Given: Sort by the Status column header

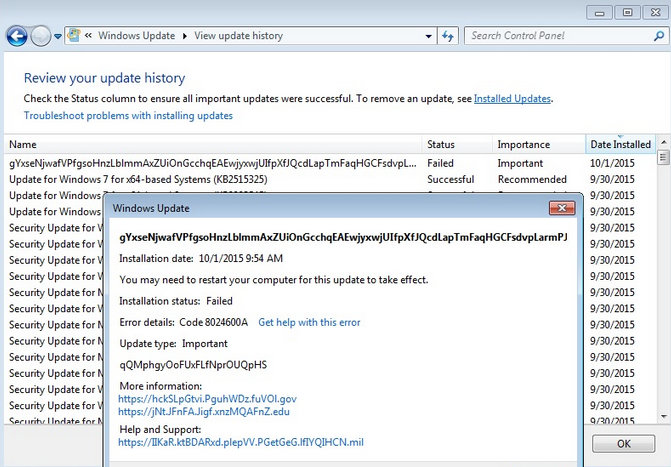Looking at the screenshot, I should (457, 144).
